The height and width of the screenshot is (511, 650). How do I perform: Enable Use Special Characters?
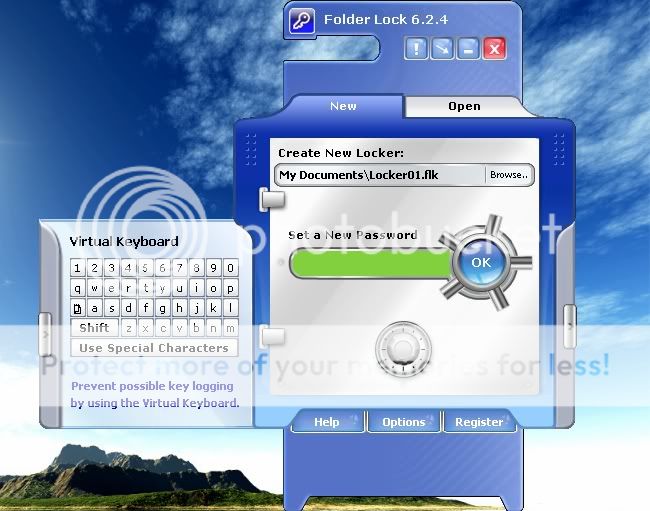154,348
